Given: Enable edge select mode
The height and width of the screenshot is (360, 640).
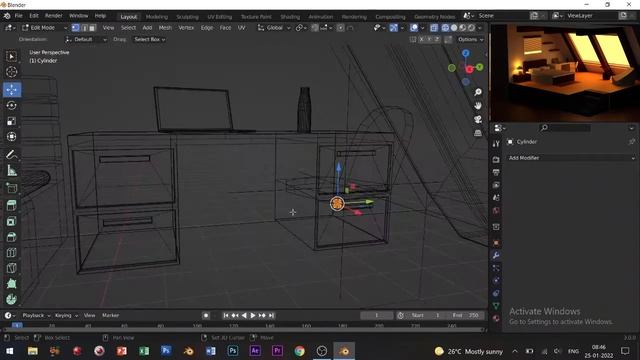Looking at the screenshot, I should click(84, 28).
